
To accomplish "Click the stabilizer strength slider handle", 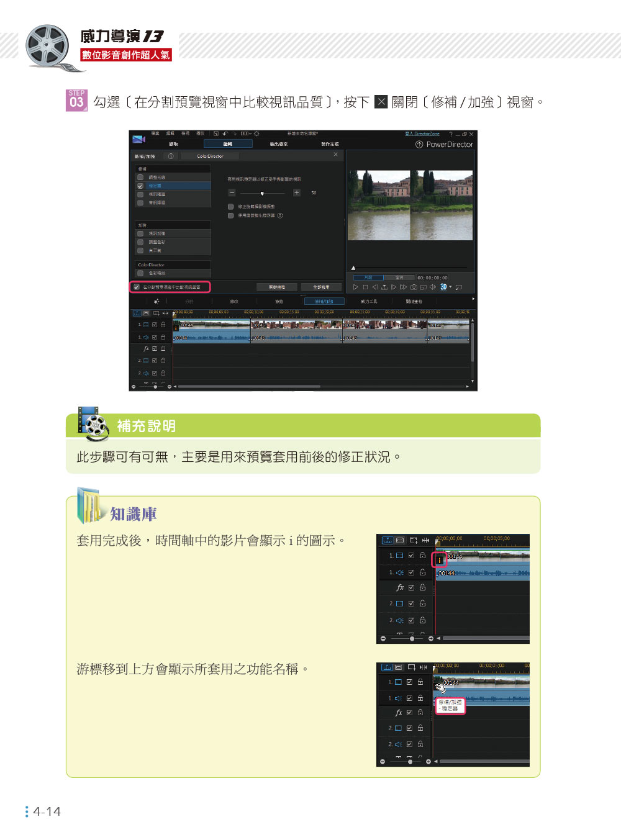I will (x=262, y=193).
